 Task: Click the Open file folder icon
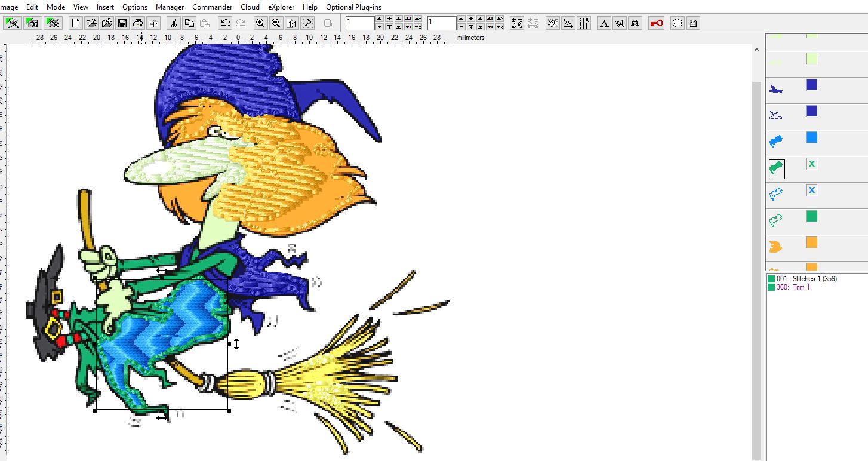tap(91, 23)
